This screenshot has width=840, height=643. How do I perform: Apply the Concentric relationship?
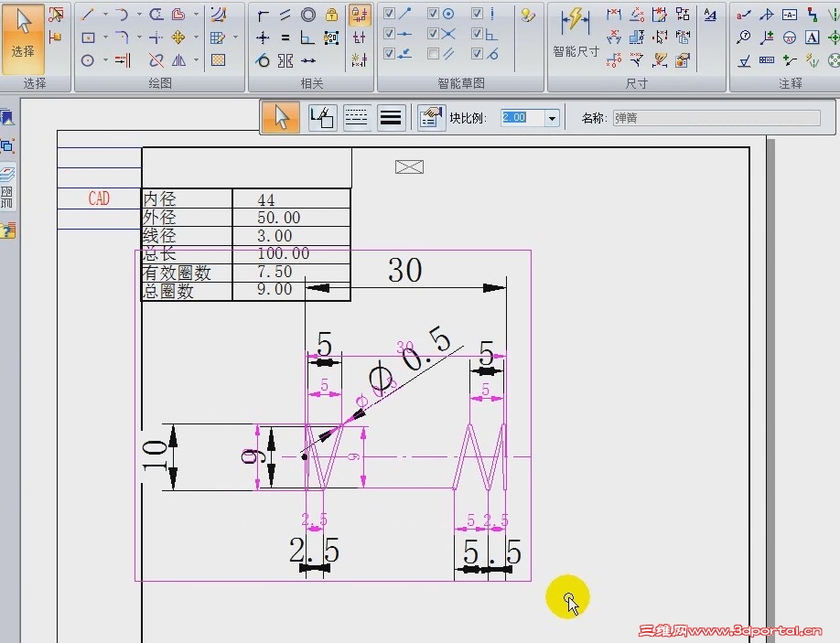point(308,15)
